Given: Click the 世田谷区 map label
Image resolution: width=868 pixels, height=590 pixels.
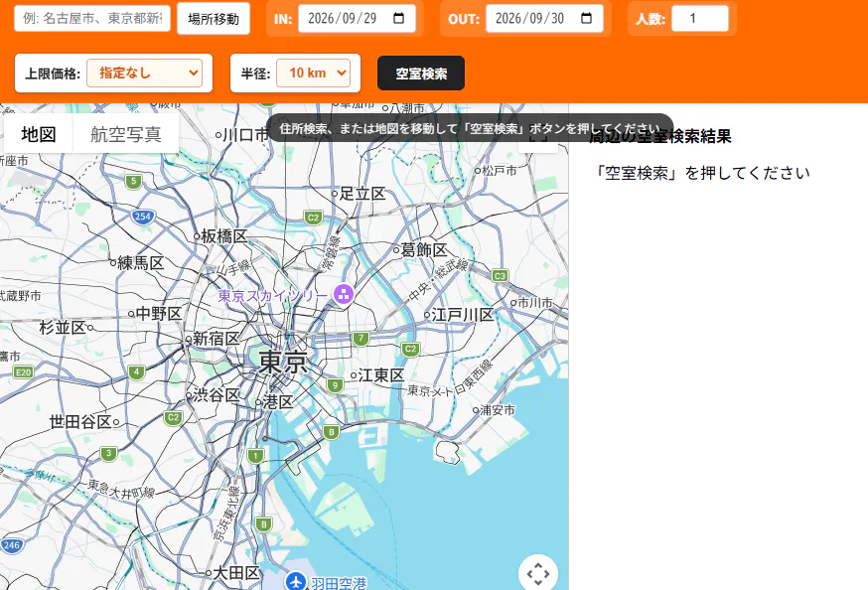Looking at the screenshot, I should [x=80, y=422].
